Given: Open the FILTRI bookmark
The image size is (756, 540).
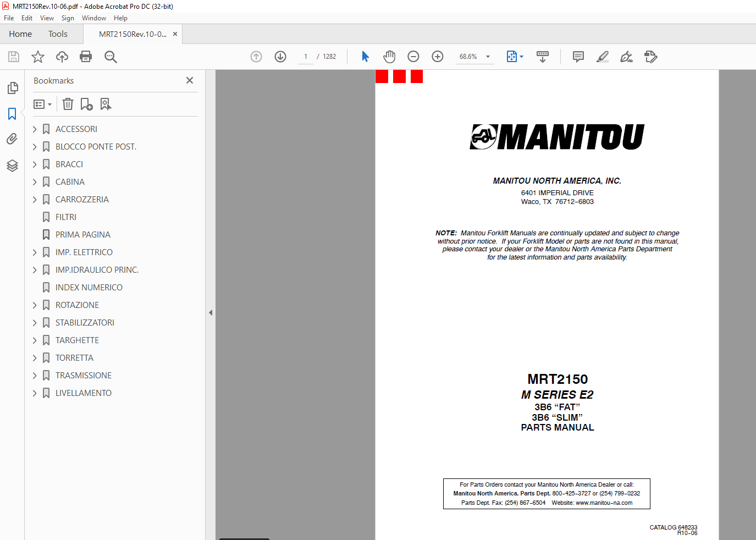Looking at the screenshot, I should click(65, 217).
